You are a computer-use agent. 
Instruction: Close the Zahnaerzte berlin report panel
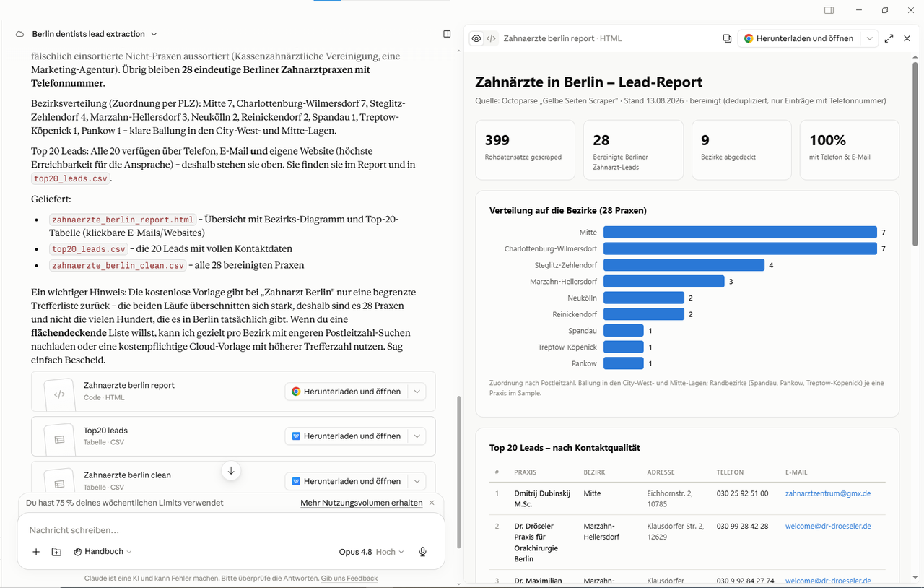click(x=907, y=38)
